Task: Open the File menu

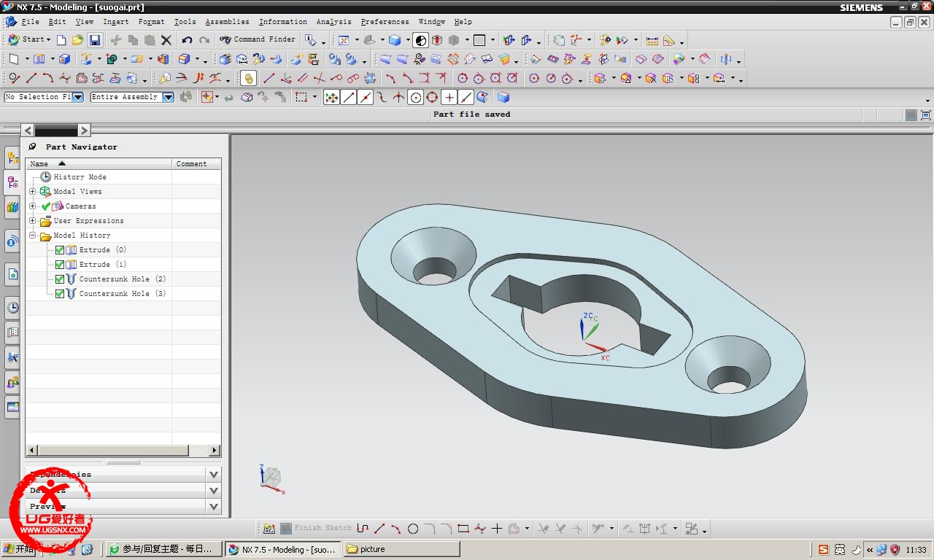Action: tap(30, 22)
